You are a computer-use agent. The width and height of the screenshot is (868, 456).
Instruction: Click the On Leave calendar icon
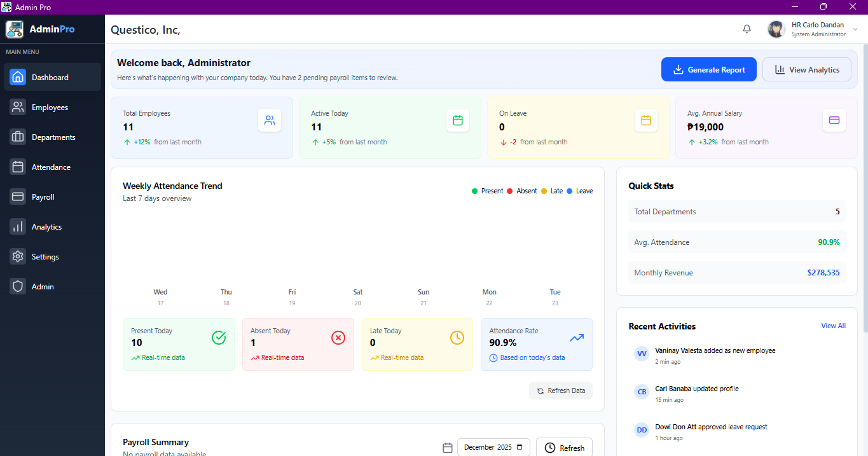[x=646, y=120]
